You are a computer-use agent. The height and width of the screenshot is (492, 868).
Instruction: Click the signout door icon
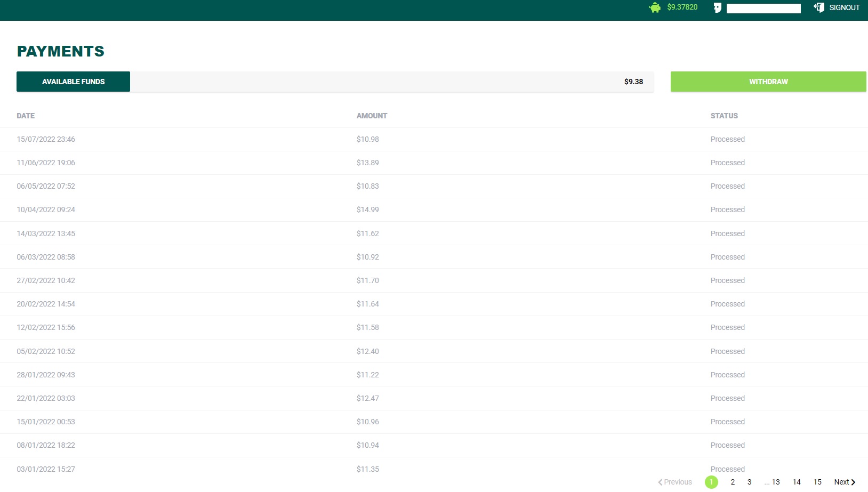[819, 7]
